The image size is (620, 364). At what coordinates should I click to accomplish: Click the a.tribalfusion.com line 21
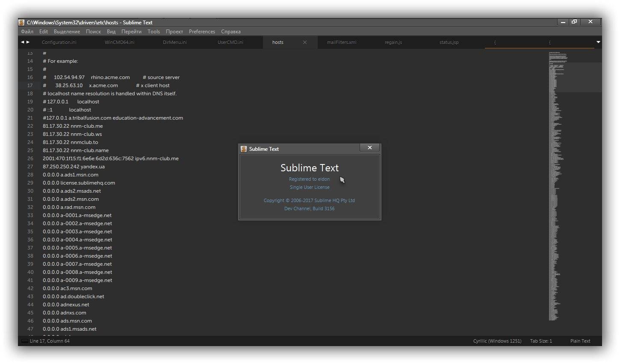click(x=113, y=118)
